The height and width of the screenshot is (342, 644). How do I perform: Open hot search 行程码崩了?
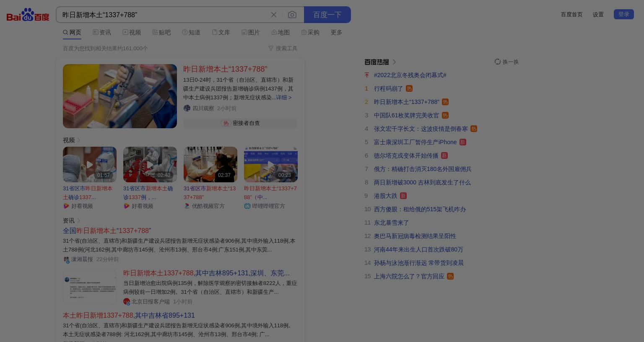[388, 88]
